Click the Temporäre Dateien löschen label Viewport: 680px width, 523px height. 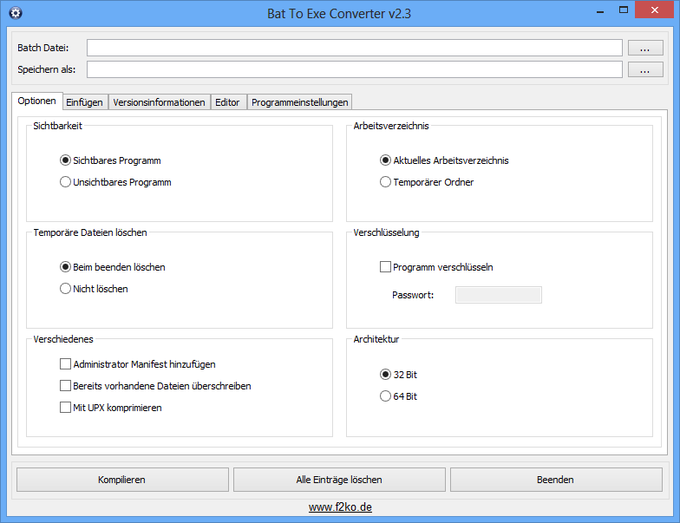[90, 232]
